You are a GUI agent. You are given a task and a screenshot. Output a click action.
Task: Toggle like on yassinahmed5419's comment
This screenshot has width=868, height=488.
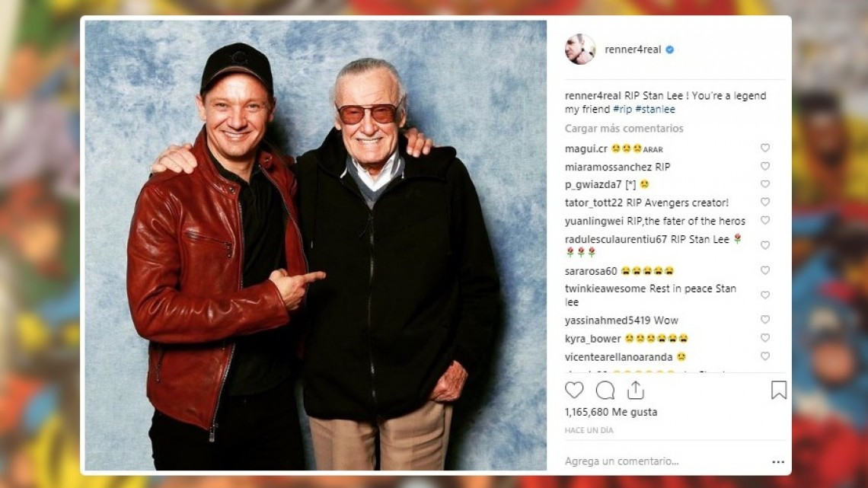tap(764, 320)
